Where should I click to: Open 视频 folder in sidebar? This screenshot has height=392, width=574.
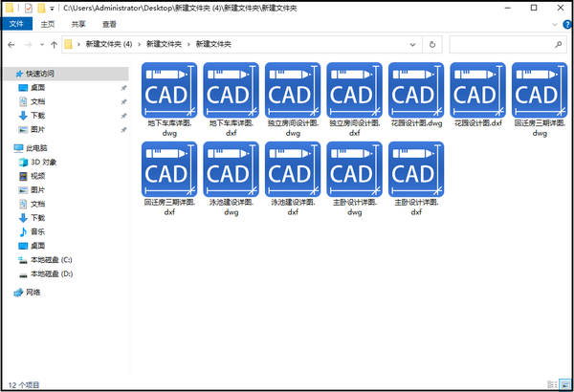point(37,176)
